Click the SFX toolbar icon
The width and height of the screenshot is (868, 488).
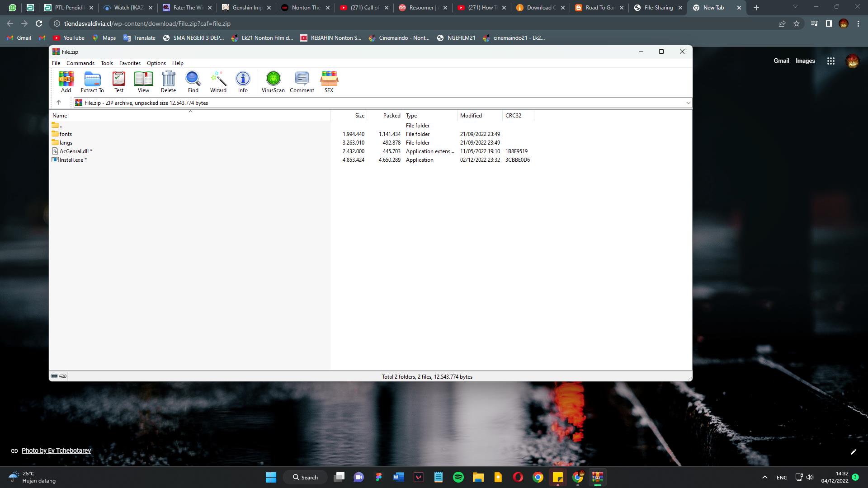coord(329,82)
